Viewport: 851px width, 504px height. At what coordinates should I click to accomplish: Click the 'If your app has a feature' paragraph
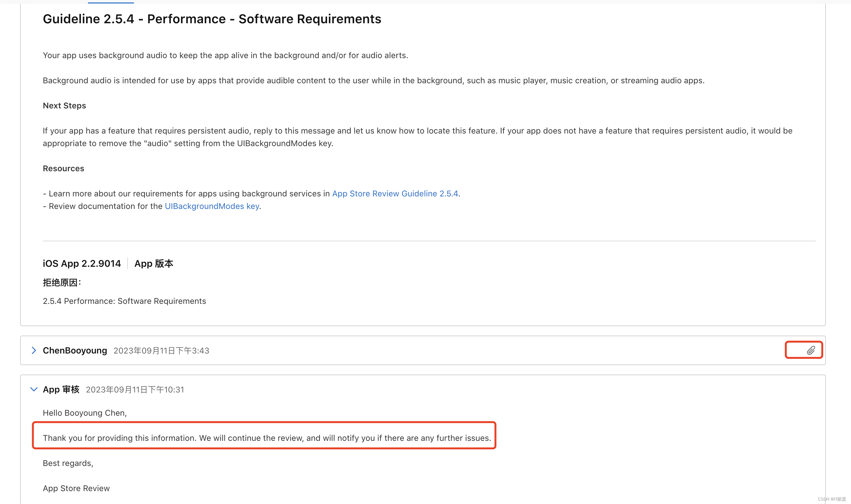click(x=418, y=137)
